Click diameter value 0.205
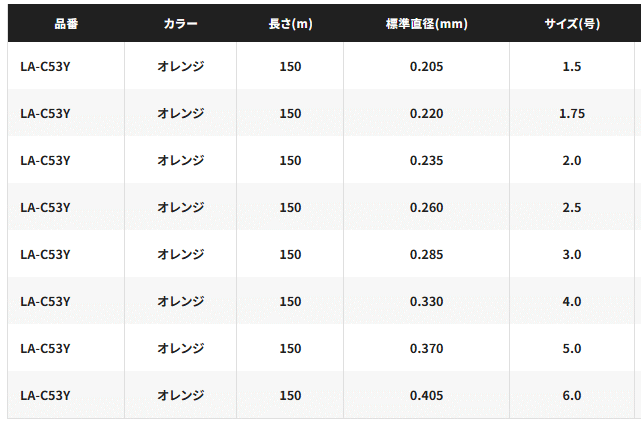The image size is (641, 425). pyautogui.click(x=426, y=67)
